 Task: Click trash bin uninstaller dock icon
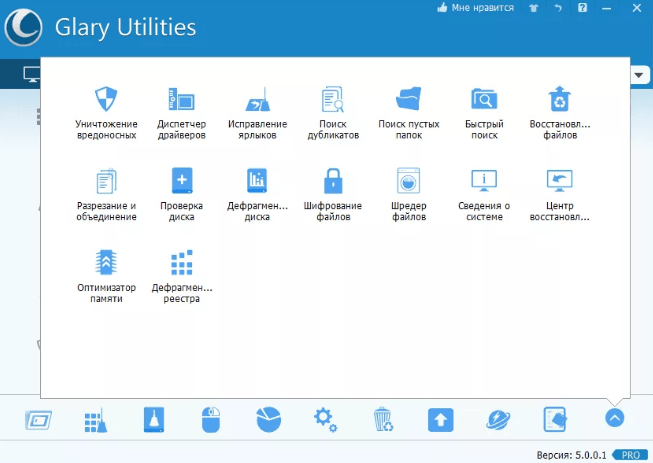click(383, 420)
